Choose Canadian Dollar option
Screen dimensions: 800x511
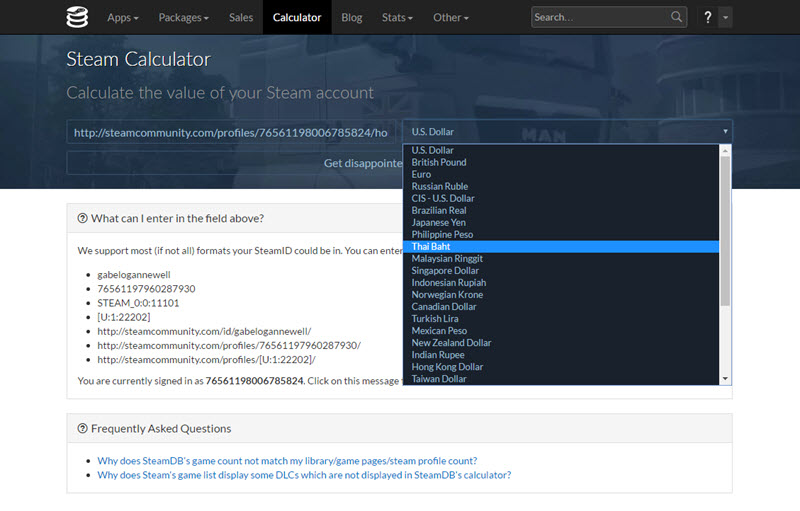[561, 306]
